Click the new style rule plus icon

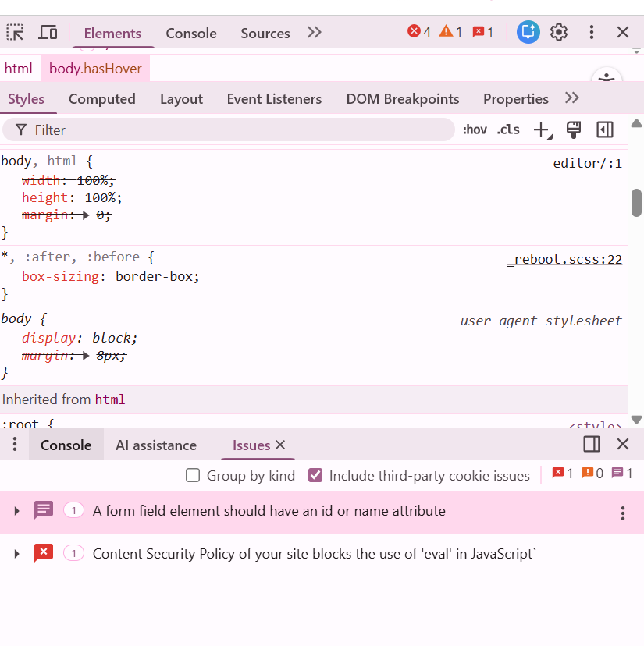point(541,130)
